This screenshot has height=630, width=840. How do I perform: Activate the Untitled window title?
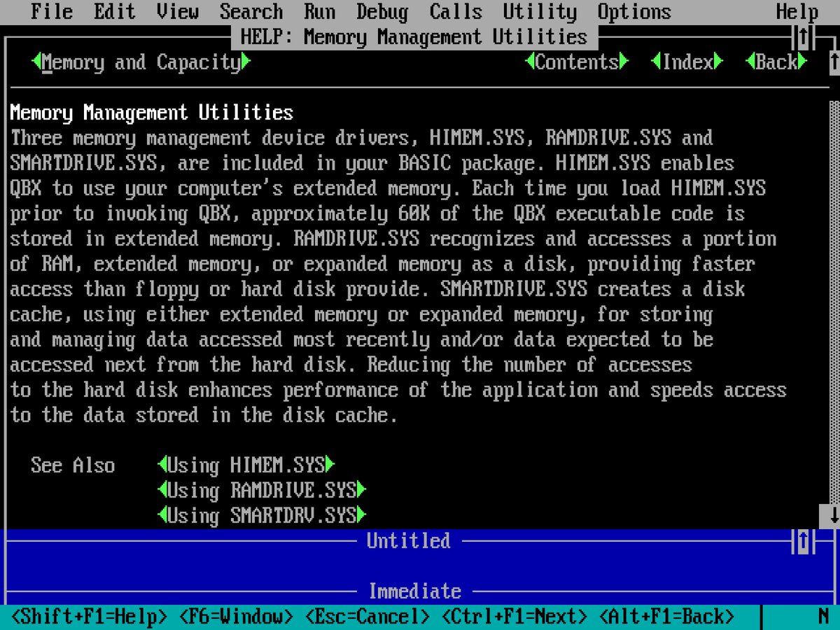tap(409, 541)
